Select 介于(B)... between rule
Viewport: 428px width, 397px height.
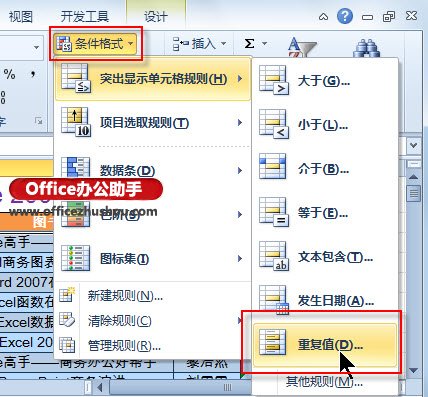pyautogui.click(x=325, y=169)
